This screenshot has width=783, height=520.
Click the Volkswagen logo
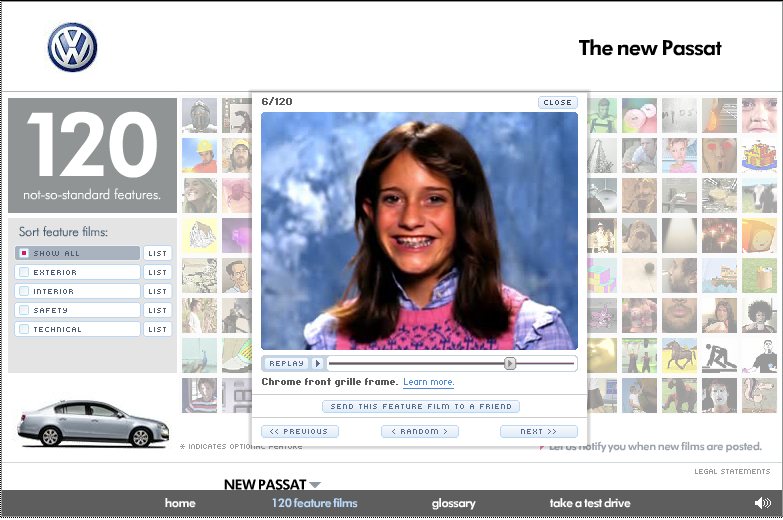tap(72, 47)
